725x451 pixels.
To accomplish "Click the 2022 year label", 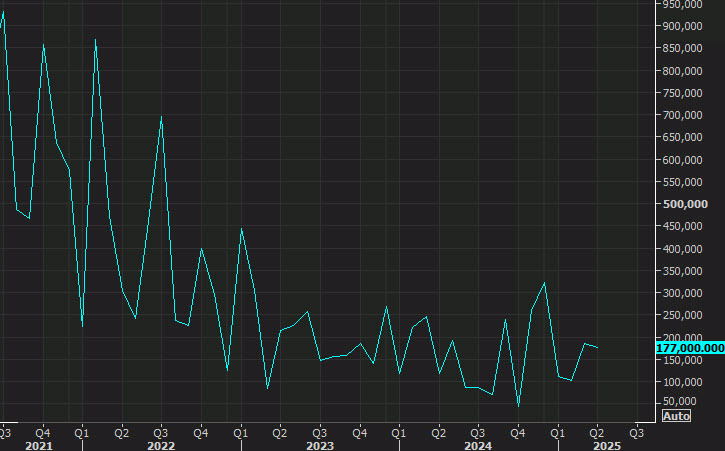I will (160, 445).
